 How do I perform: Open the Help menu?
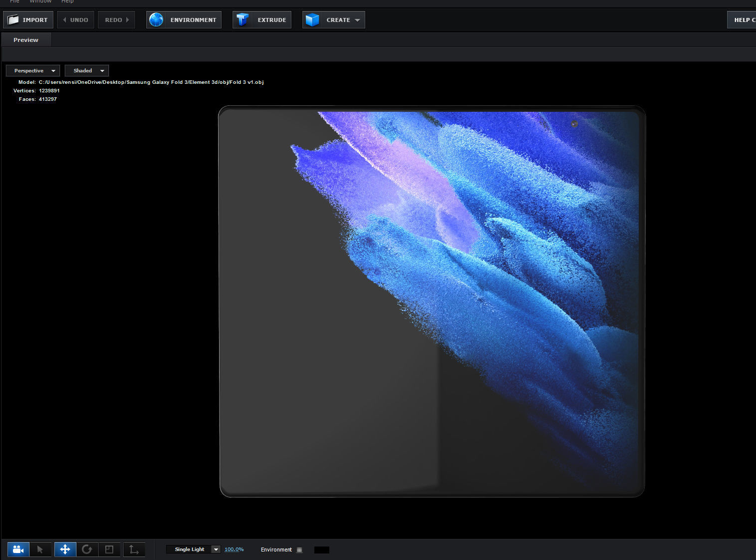[67, 1]
